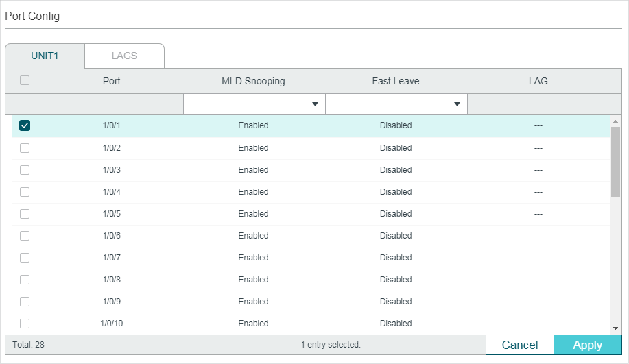Click the Cancel button
This screenshot has width=629, height=364.
pyautogui.click(x=519, y=345)
